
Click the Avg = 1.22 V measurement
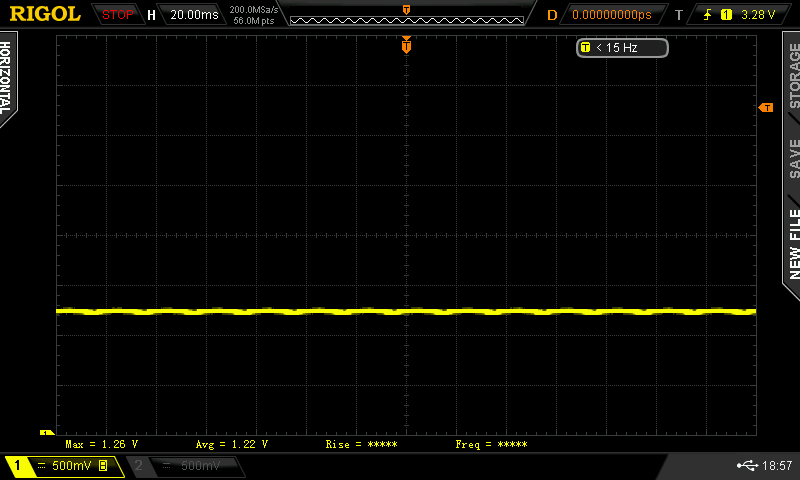[232, 444]
